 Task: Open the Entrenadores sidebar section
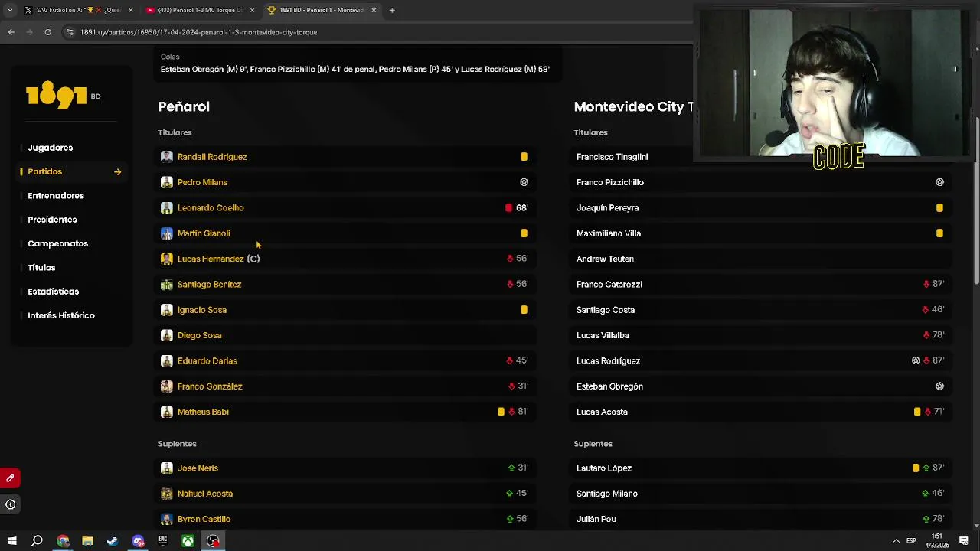click(x=56, y=196)
